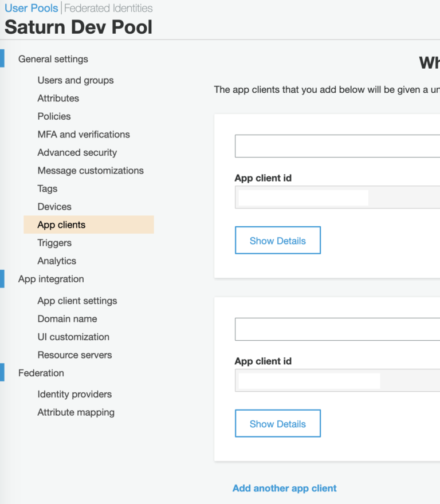Image resolution: width=440 pixels, height=504 pixels.
Task: Expand the General settings section
Action: [53, 59]
